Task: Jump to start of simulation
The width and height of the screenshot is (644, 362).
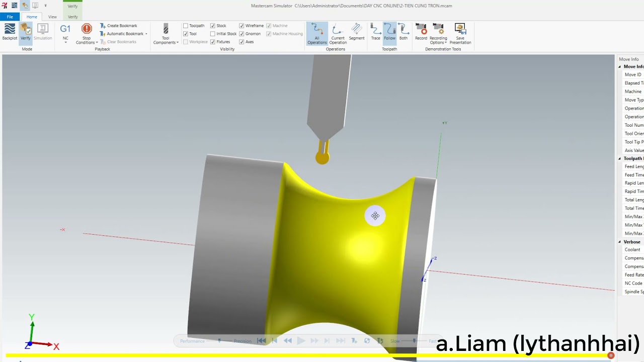Action: tap(262, 341)
